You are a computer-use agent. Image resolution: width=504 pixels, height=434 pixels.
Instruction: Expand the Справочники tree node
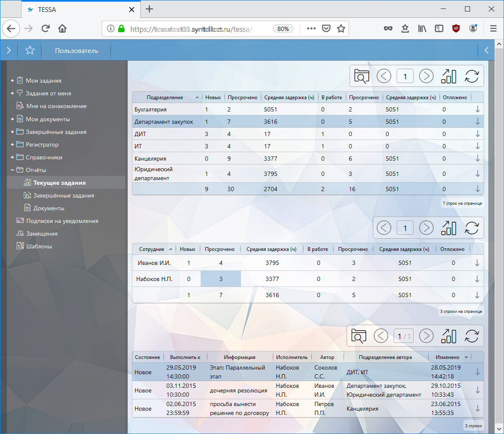[x=12, y=157]
